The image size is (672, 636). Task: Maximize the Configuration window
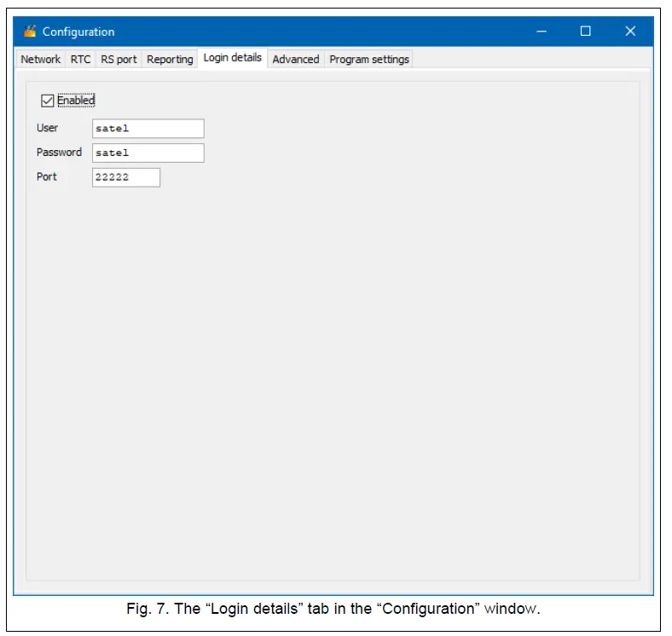tap(585, 32)
